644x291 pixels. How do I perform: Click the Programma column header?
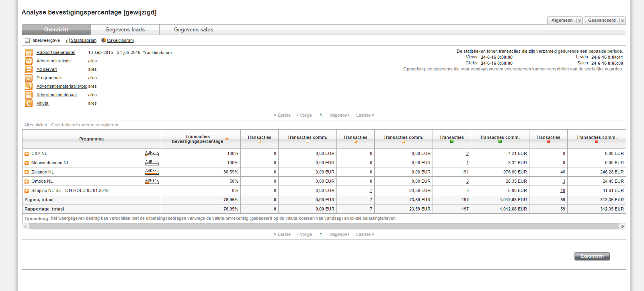coord(92,139)
